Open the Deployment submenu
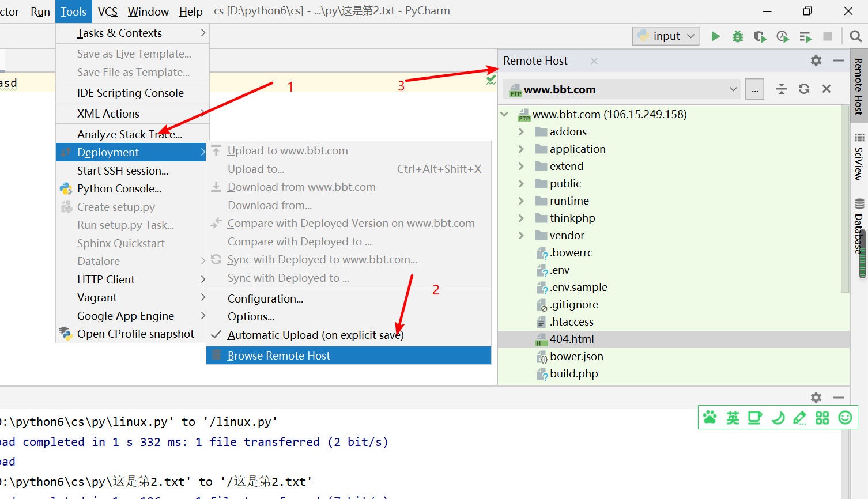 [132, 152]
